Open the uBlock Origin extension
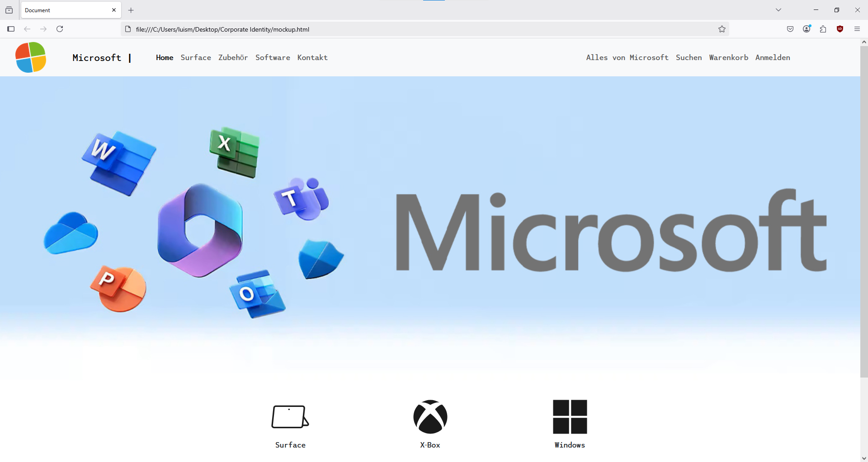868x462 pixels. point(840,29)
